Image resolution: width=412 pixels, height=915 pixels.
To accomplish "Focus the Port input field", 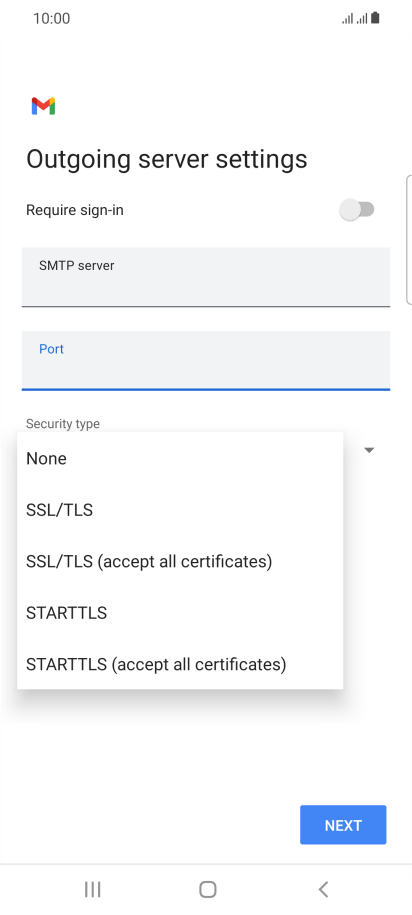I will pos(205,360).
